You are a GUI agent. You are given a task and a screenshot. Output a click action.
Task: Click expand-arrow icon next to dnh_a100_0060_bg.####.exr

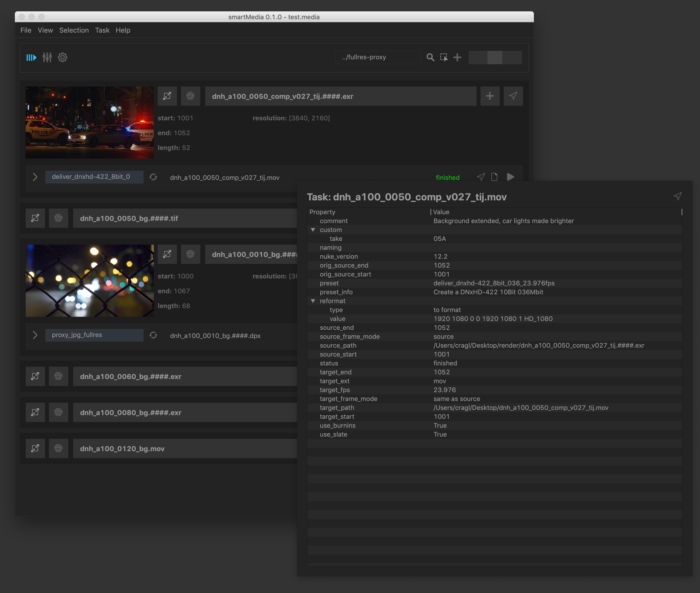35,377
